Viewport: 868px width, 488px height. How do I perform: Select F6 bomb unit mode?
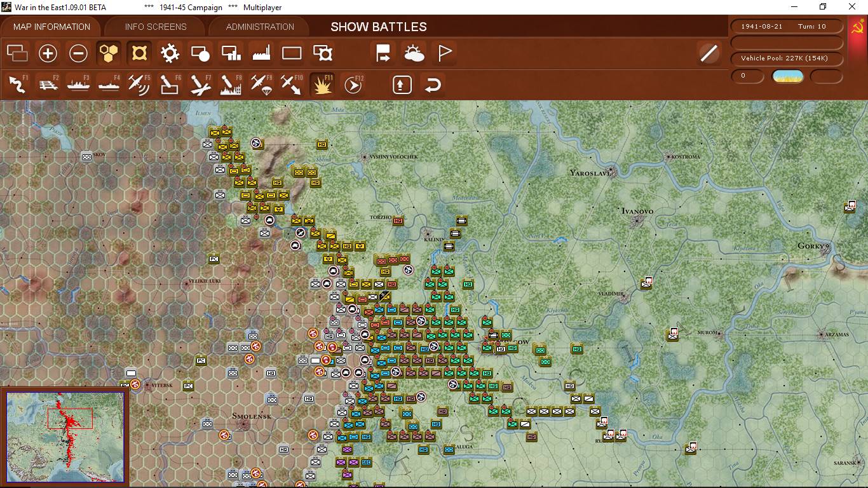click(x=170, y=85)
